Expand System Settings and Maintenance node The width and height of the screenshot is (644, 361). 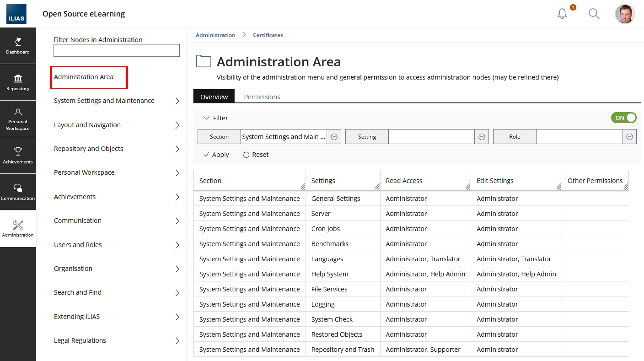click(x=177, y=101)
